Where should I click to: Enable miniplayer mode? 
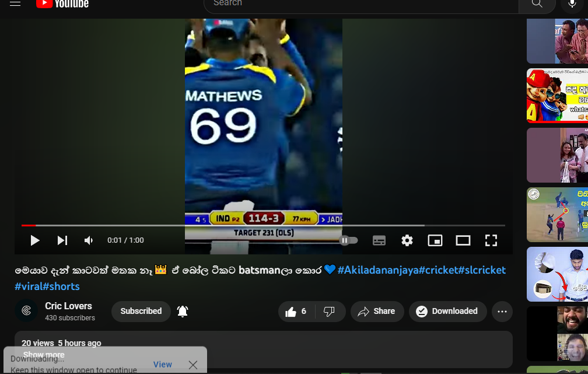pos(435,240)
